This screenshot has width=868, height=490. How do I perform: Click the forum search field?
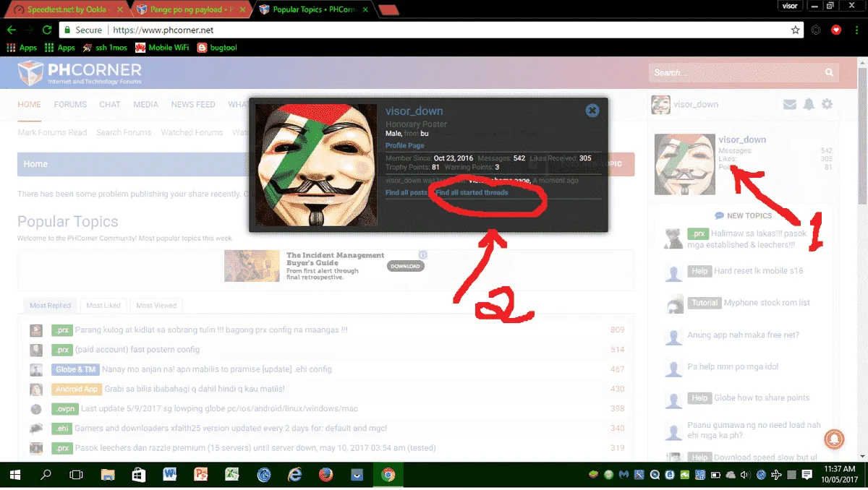point(735,73)
